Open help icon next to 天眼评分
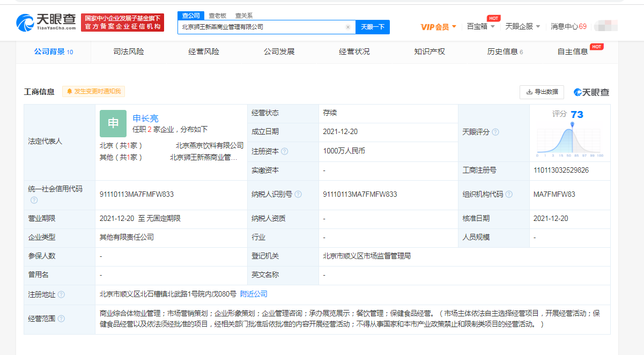This screenshot has width=644, height=355. [x=495, y=132]
